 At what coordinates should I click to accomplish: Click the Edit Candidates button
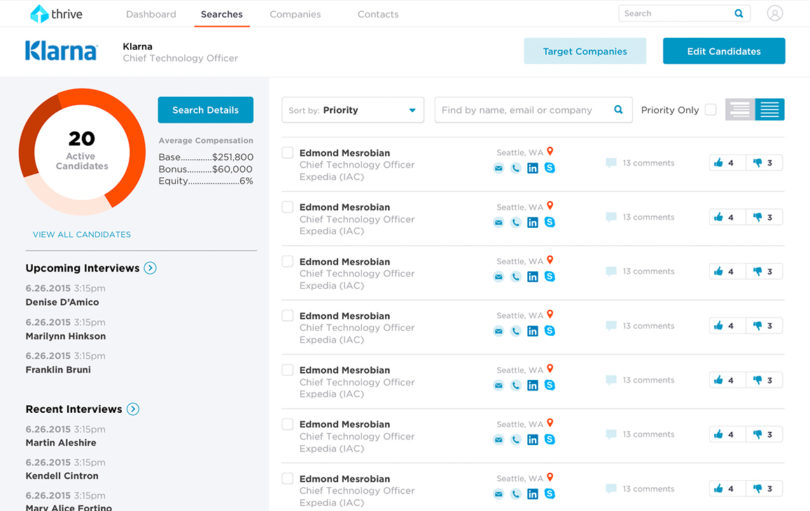pos(724,51)
